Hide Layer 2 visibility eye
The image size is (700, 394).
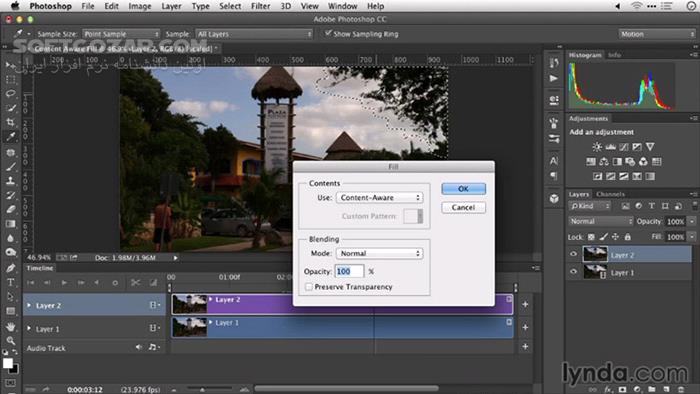(x=574, y=254)
